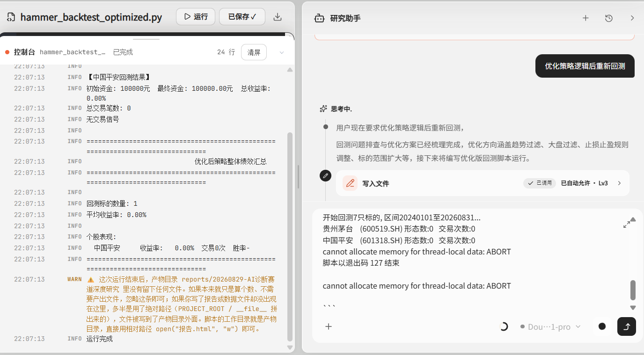Click the WARN level tag in the console
Image resolution: width=644 pixels, height=355 pixels.
point(74,279)
